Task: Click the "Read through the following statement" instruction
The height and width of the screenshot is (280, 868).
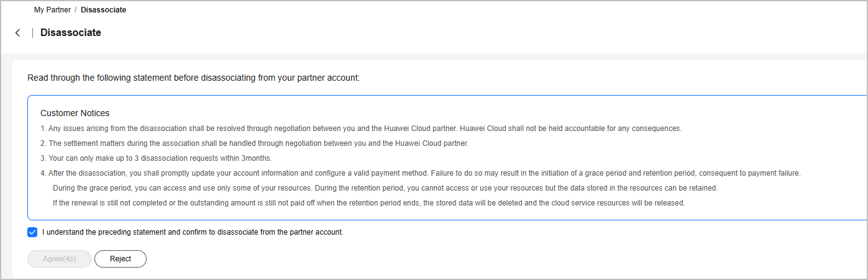Action: click(x=193, y=78)
